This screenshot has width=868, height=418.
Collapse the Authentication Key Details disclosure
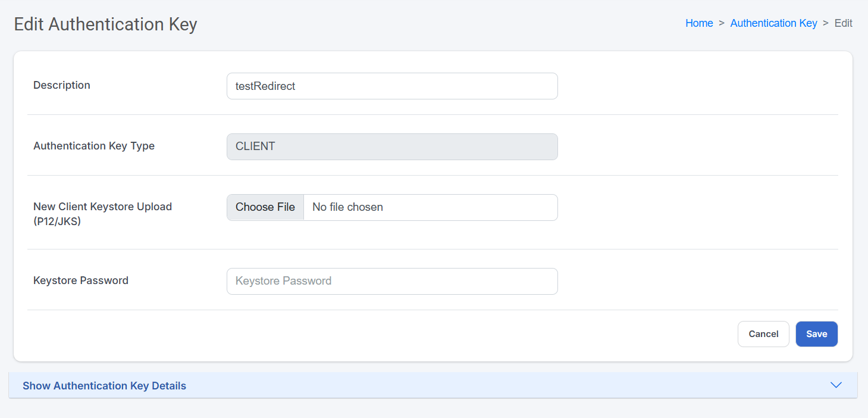[x=836, y=385]
